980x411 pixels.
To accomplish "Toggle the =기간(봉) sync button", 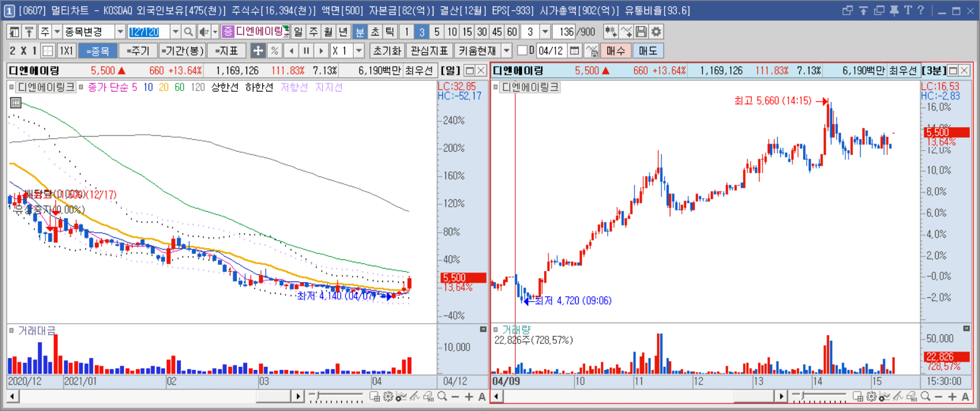I will (182, 51).
